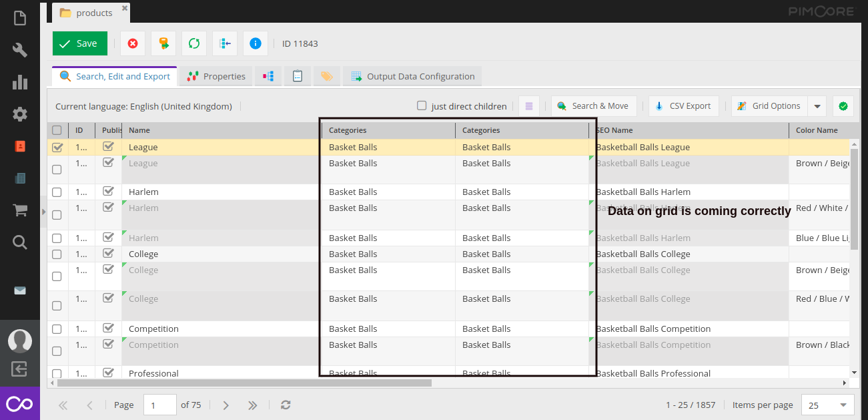868x420 pixels.
Task: Open the gear Settings sidebar menu
Action: pyautogui.click(x=20, y=114)
